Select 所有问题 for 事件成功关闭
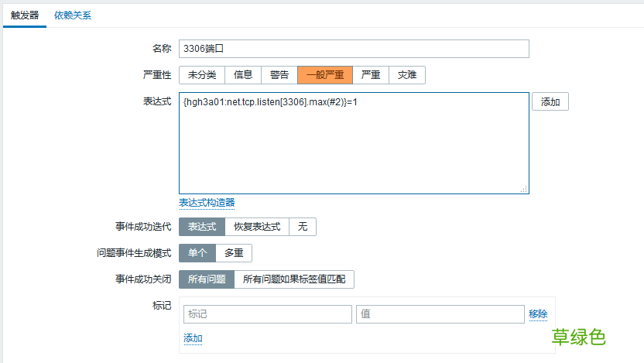The height and width of the screenshot is (363, 644). click(207, 279)
